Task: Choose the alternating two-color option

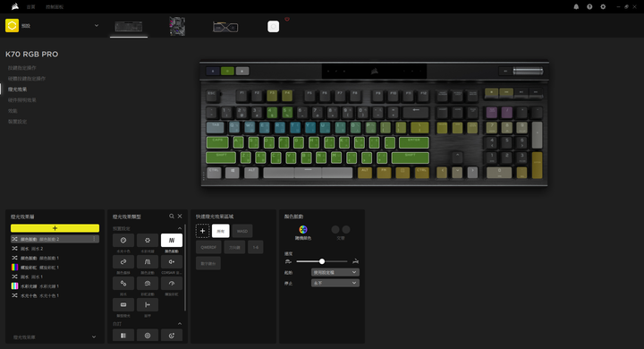Action: coord(341,229)
